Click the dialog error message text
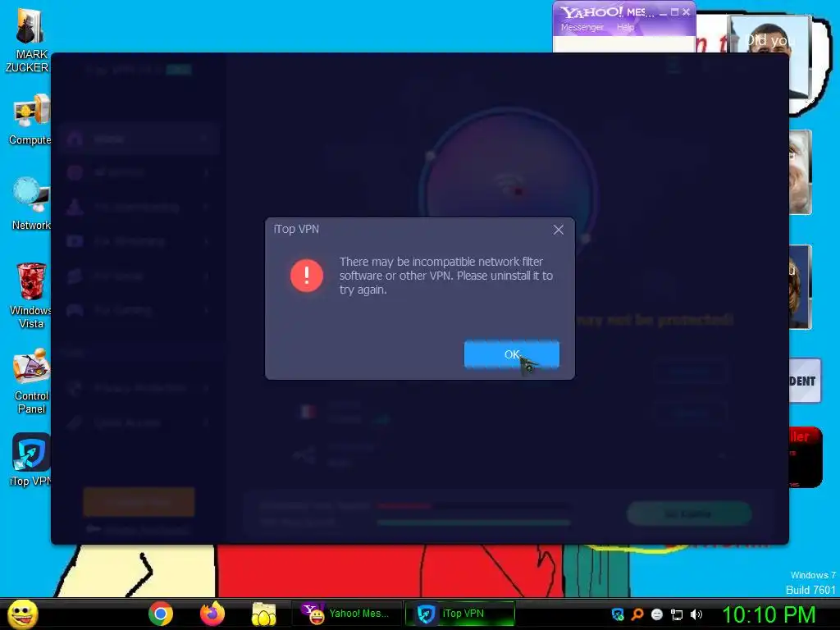The image size is (840, 630). click(x=445, y=276)
